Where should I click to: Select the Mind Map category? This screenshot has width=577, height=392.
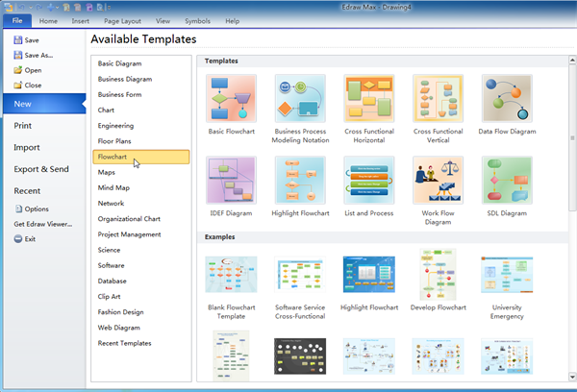point(113,187)
